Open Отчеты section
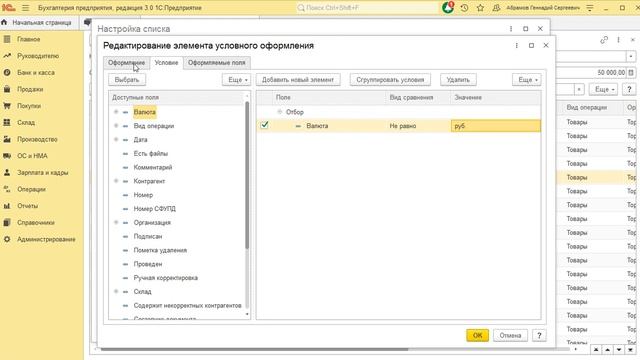The height and width of the screenshot is (360, 640). pyautogui.click(x=27, y=206)
